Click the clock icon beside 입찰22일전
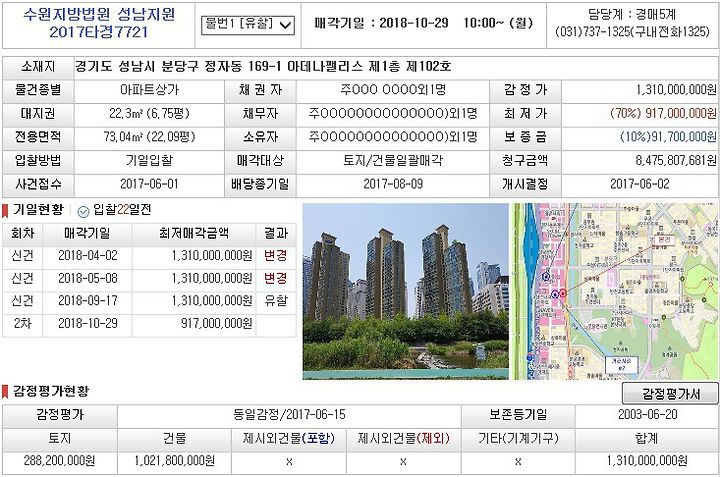Screen dimensions: 720x477 [83, 211]
